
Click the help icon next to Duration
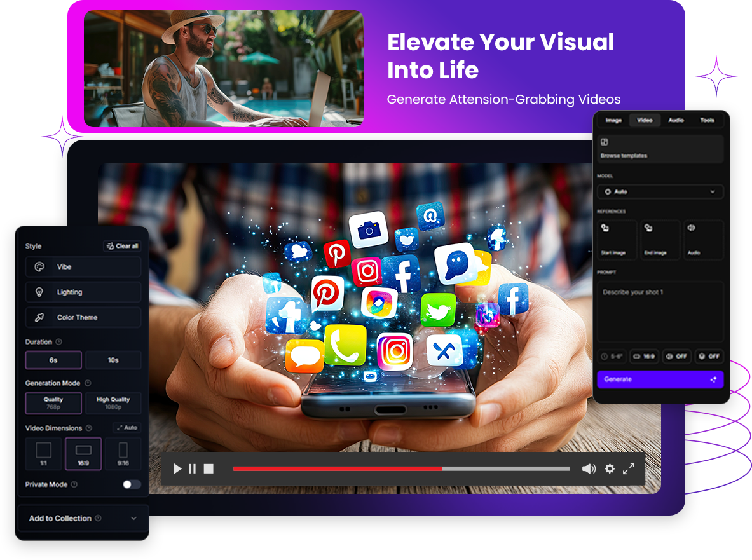[59, 342]
